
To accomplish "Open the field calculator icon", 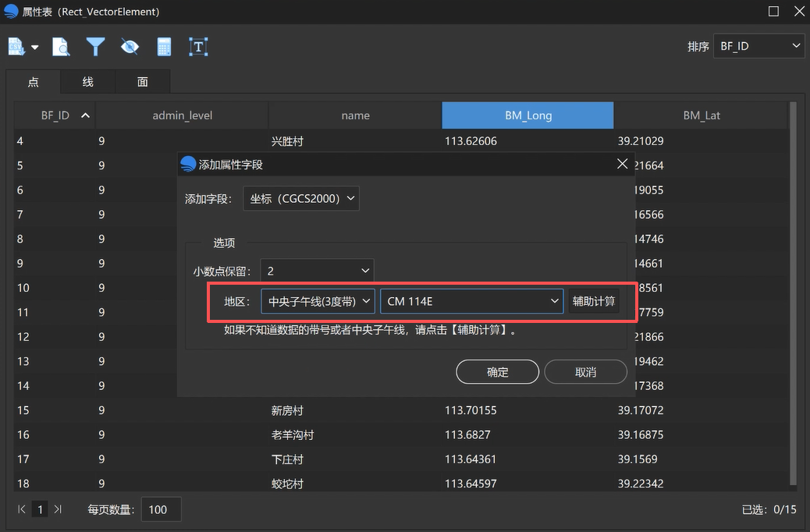I will coord(164,47).
